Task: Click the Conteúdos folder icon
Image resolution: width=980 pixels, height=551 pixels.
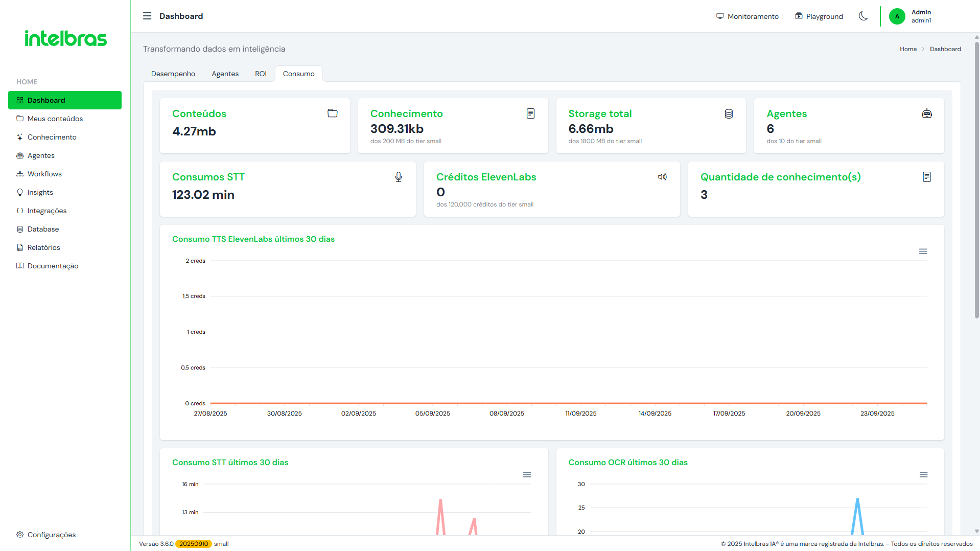Action: pos(332,113)
